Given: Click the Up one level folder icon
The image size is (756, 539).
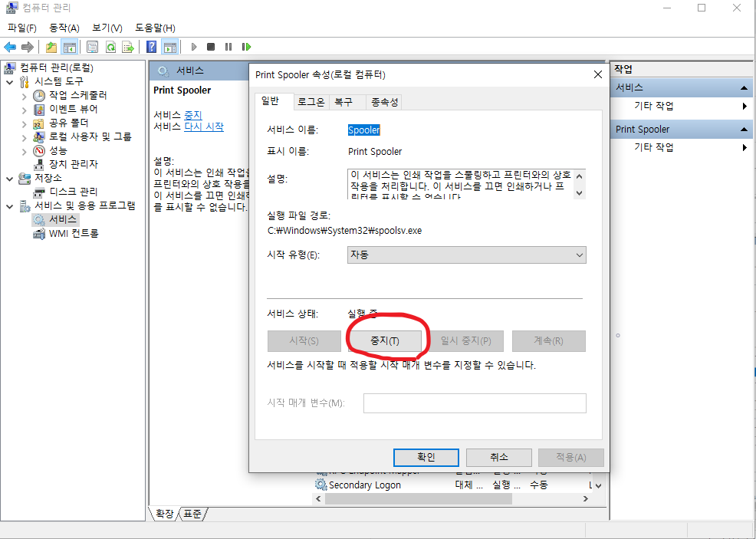Looking at the screenshot, I should click(51, 47).
